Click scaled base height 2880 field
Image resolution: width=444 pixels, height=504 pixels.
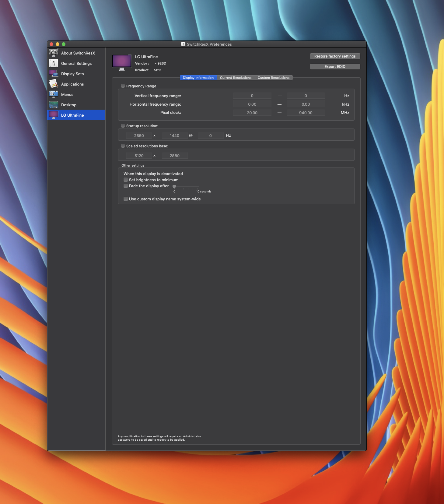[x=174, y=156]
